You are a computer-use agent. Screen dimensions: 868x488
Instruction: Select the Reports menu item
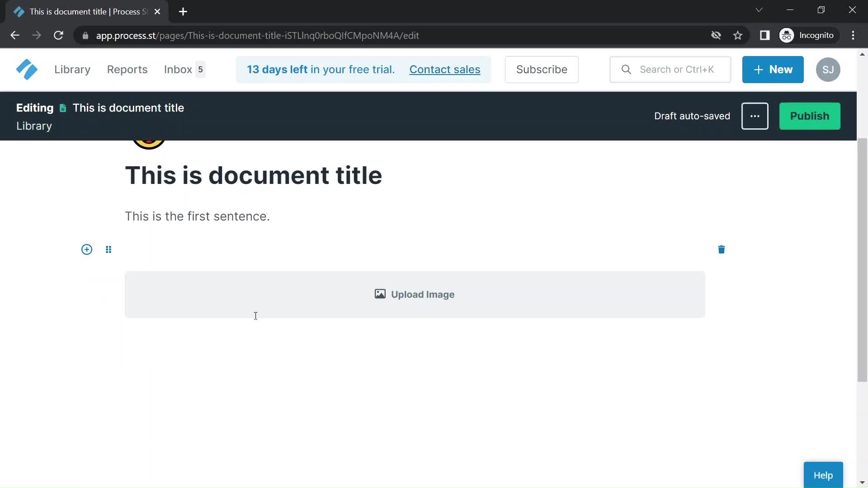tap(127, 69)
